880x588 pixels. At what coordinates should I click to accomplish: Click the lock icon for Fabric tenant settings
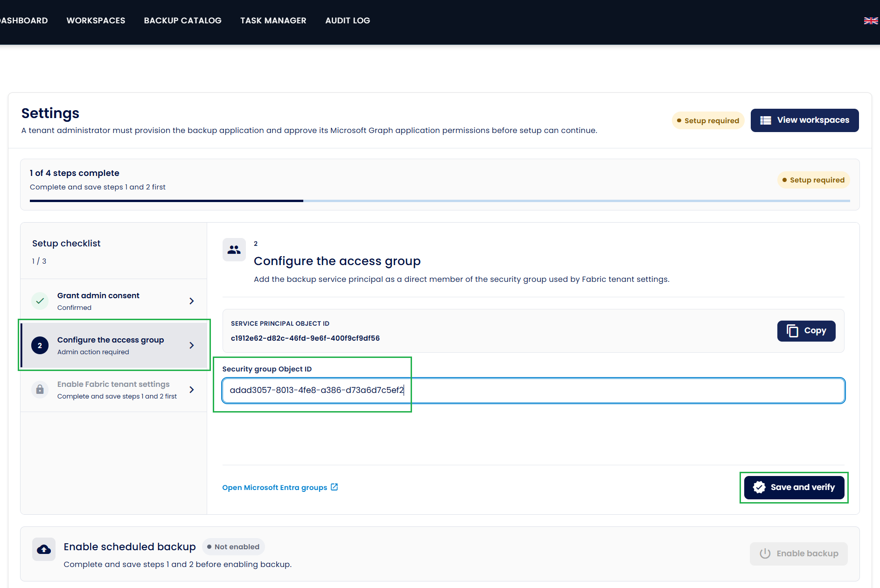tap(40, 390)
